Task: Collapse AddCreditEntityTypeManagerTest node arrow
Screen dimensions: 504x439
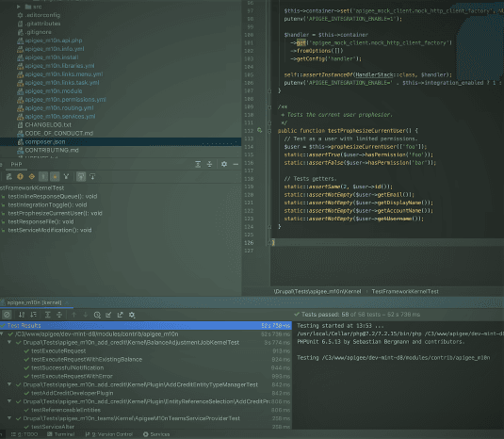Action: pyautogui.click(x=9, y=384)
